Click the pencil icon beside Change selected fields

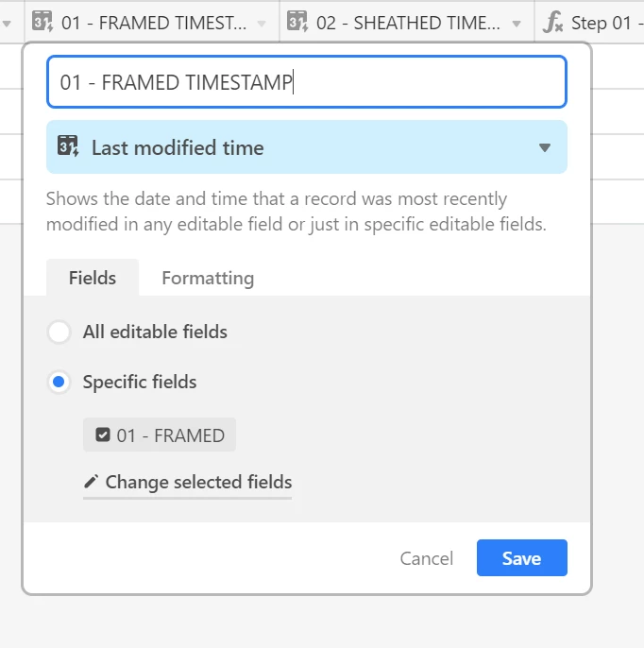tap(91, 482)
